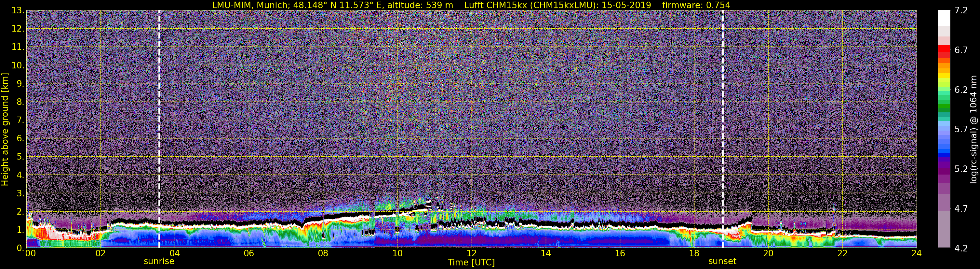Click the x-axis tick label '06'
The width and height of the screenshot is (980, 269).
248,253
